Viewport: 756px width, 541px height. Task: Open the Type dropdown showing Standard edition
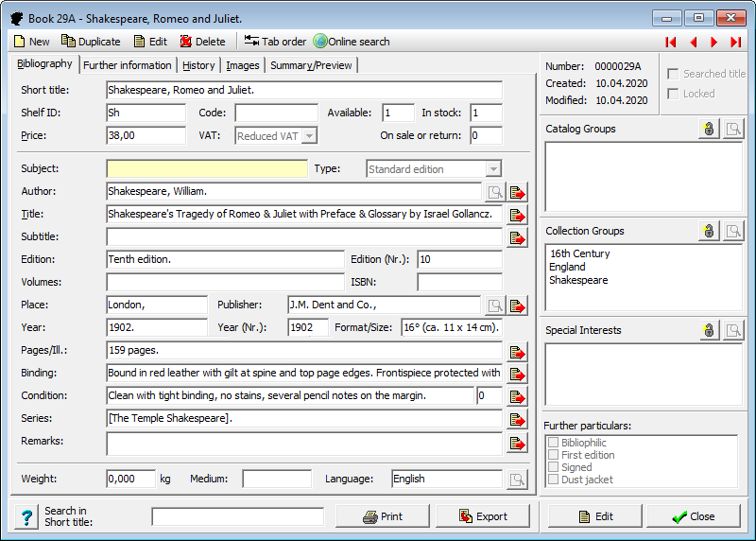[x=492, y=169]
